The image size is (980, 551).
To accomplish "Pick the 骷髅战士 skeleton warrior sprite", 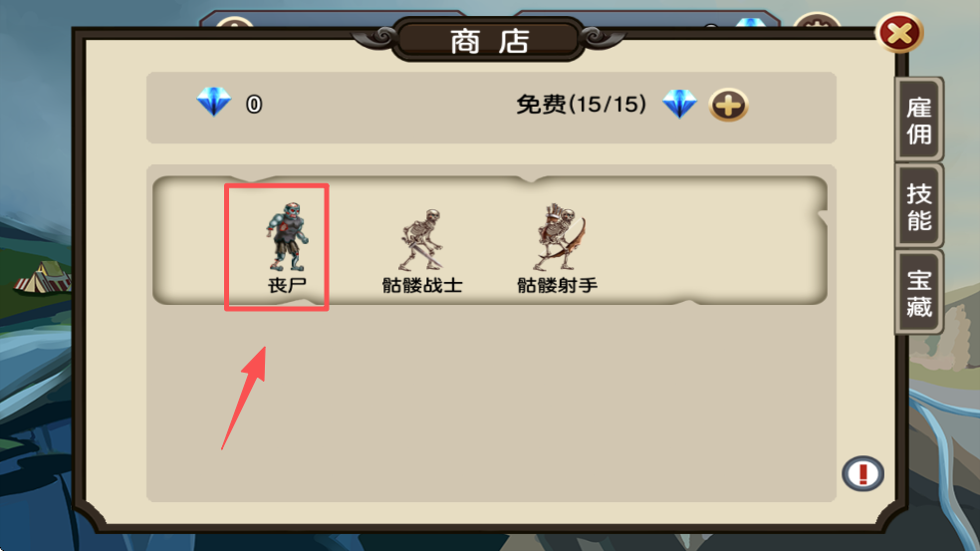I will tap(422, 239).
